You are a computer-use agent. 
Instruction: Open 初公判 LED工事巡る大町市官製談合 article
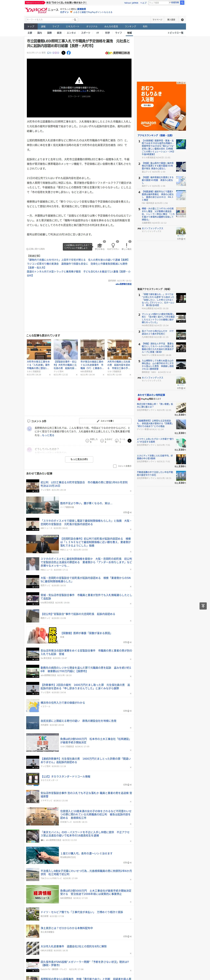point(84,484)
